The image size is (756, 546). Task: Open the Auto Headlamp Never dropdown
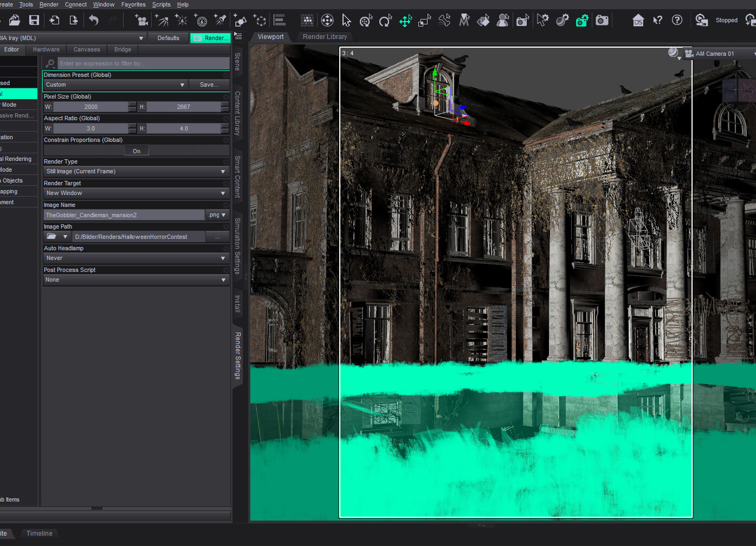coord(135,258)
